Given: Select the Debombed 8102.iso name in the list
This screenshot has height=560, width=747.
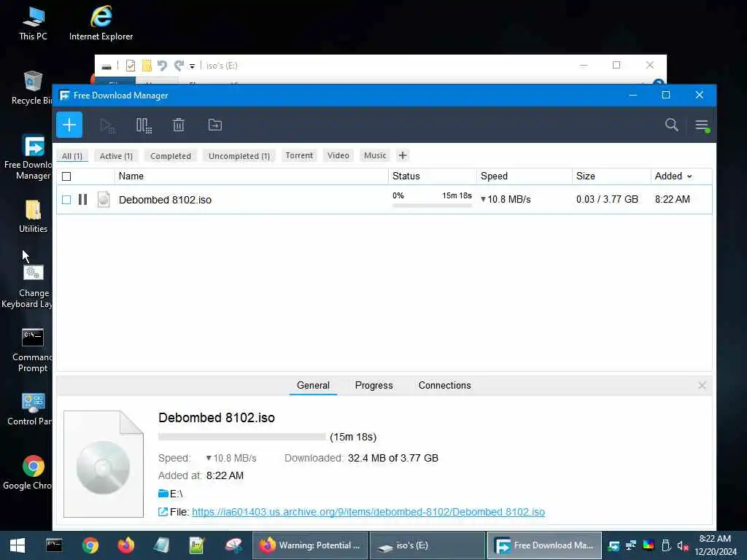Looking at the screenshot, I should [x=165, y=200].
